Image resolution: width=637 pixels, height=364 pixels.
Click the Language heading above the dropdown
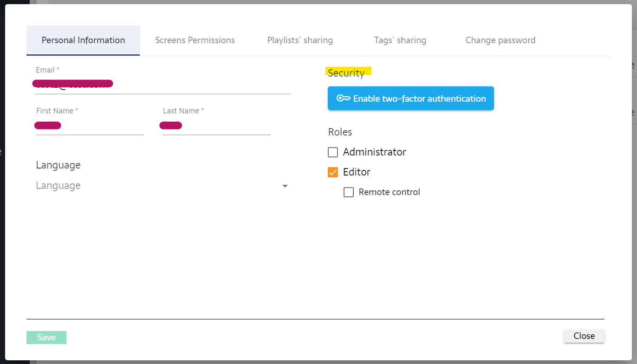point(58,165)
